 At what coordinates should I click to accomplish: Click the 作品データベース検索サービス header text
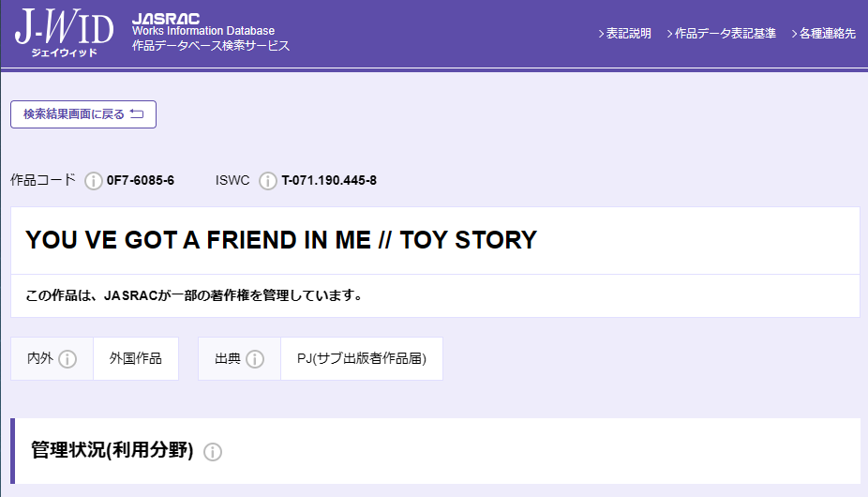[211, 46]
